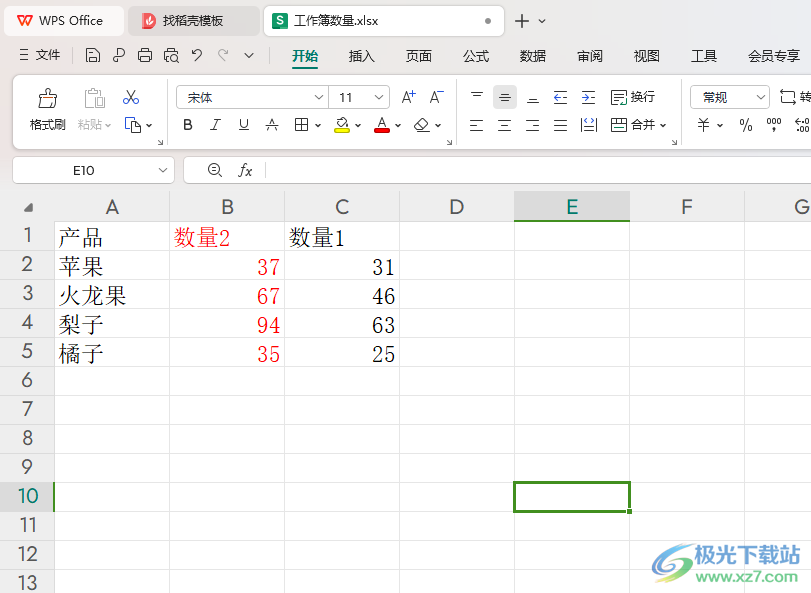Click the Save icon in quick toolbar
Viewport: 811px width, 593px height.
click(x=93, y=55)
